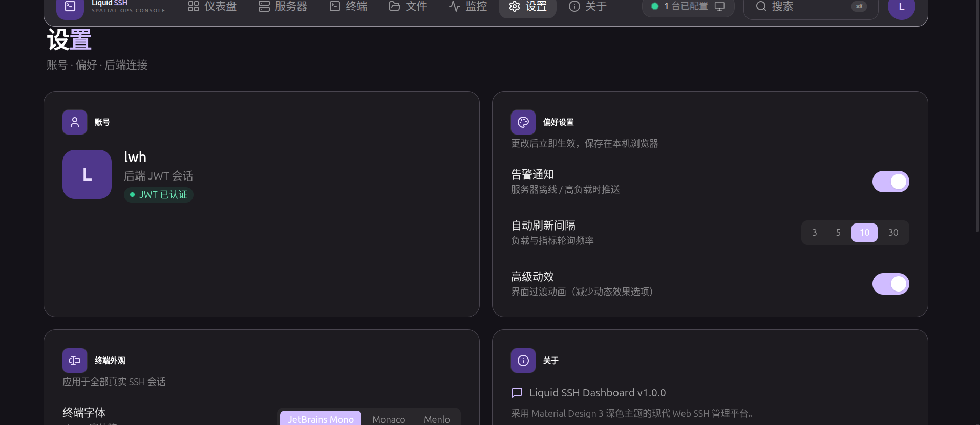Click the 更改后立即生效 description text
Screen dimensions: 980x425
click(585, 144)
